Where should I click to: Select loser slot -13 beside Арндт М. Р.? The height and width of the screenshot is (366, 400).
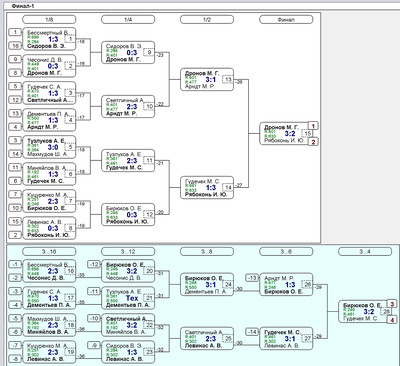(x=252, y=278)
